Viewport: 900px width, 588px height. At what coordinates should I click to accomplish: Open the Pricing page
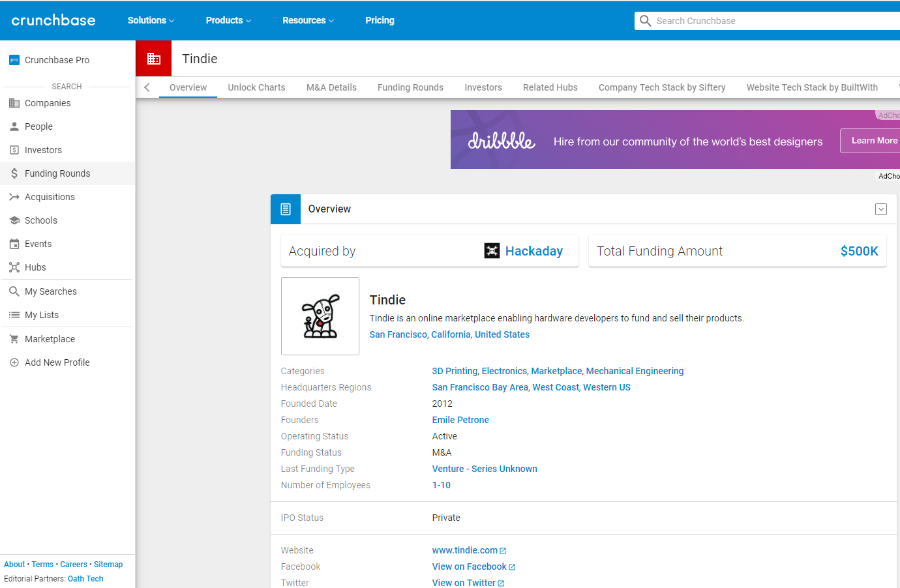380,20
